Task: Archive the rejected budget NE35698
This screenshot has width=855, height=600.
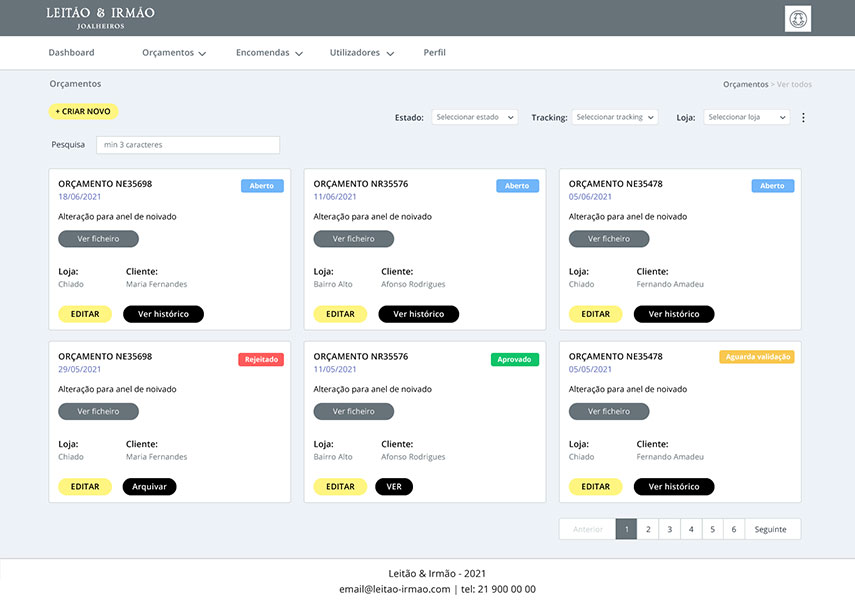Action: [x=149, y=486]
